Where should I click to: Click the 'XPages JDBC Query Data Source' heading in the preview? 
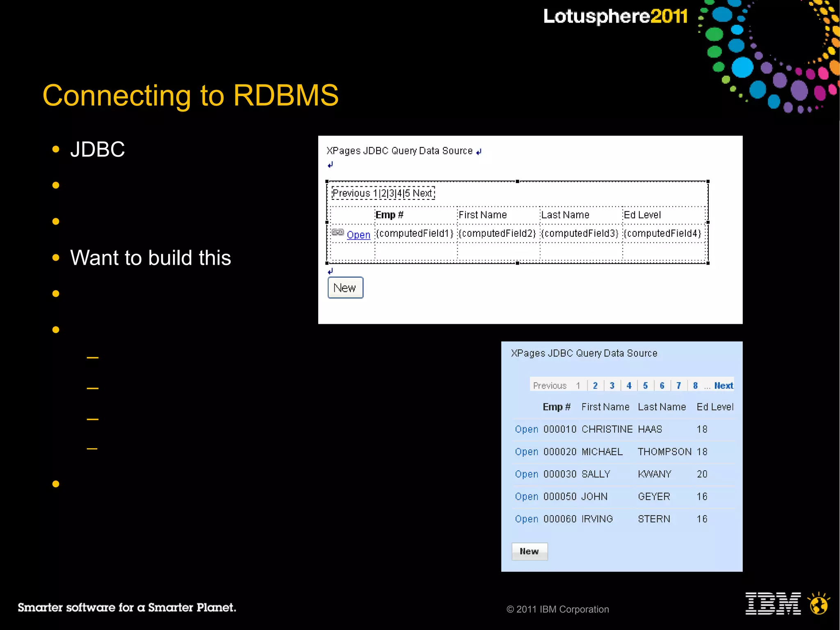pyautogui.click(x=584, y=353)
